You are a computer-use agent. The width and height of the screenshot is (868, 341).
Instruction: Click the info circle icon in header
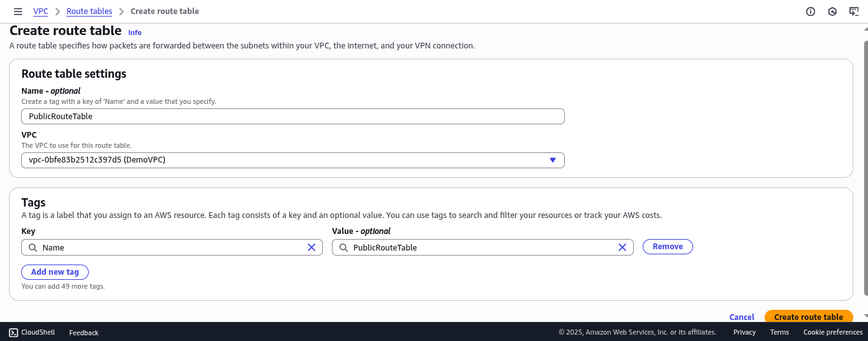tap(811, 11)
